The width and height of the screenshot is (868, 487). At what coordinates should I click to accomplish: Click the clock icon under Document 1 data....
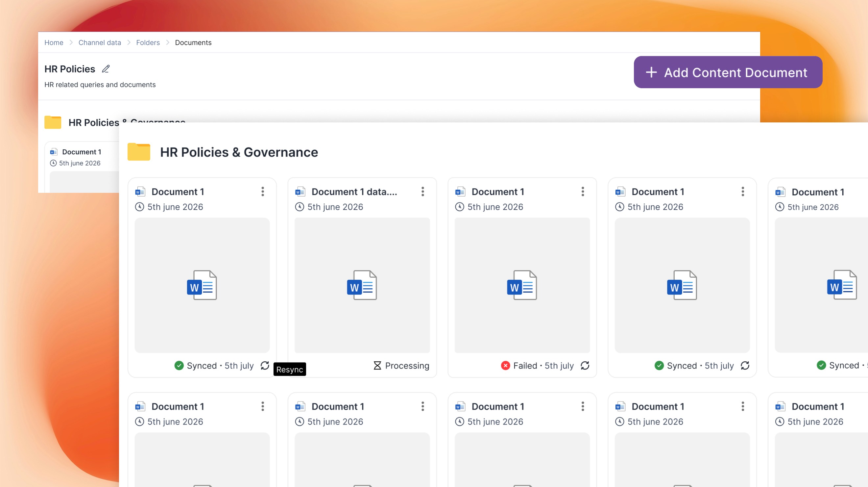300,207
